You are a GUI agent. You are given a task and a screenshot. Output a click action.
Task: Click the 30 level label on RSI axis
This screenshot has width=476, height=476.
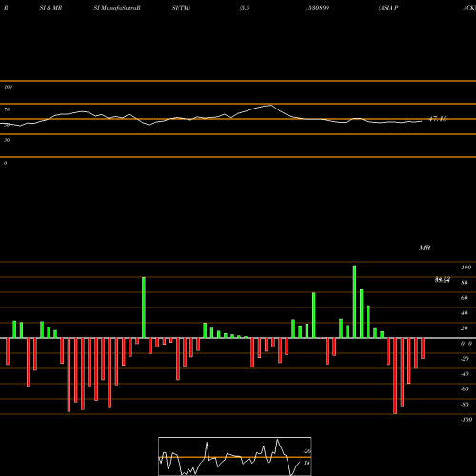click(7, 140)
